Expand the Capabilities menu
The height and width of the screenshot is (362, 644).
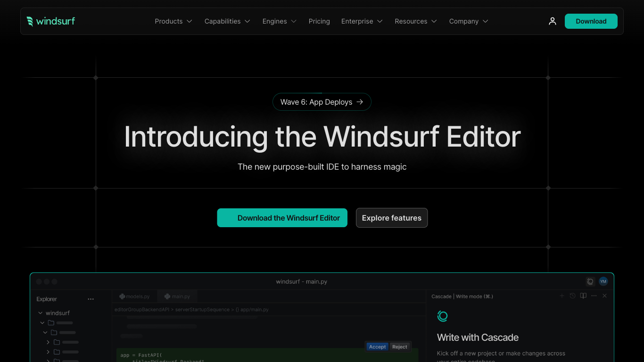227,21
